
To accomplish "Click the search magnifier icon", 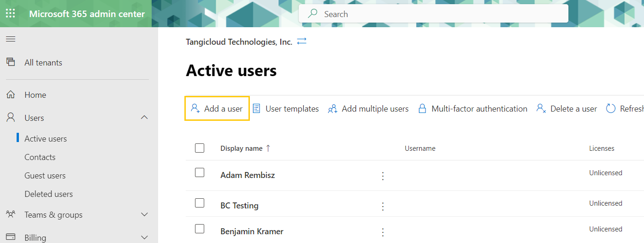I will (313, 14).
